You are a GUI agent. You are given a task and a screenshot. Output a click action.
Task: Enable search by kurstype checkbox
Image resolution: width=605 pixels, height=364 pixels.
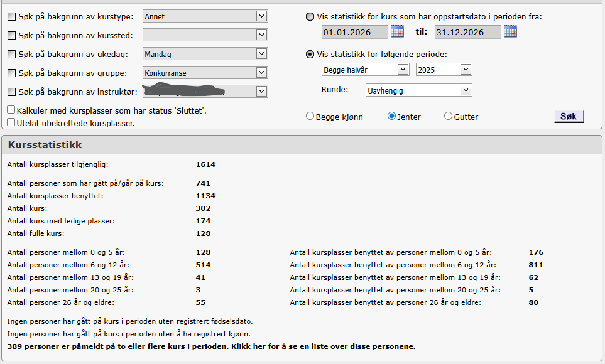click(x=11, y=17)
